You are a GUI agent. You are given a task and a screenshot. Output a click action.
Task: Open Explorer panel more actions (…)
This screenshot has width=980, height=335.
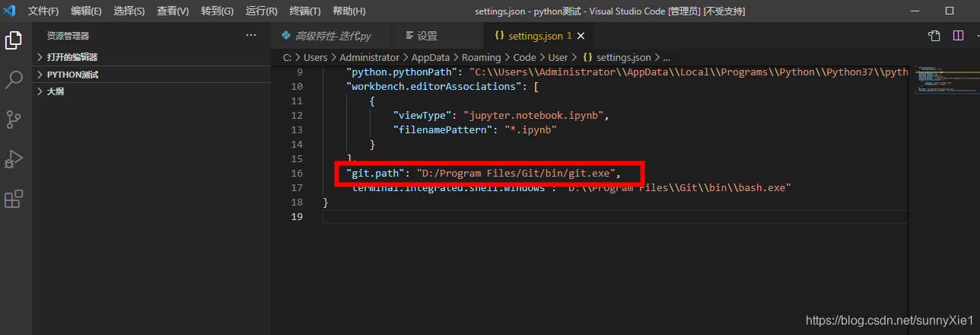point(251,36)
